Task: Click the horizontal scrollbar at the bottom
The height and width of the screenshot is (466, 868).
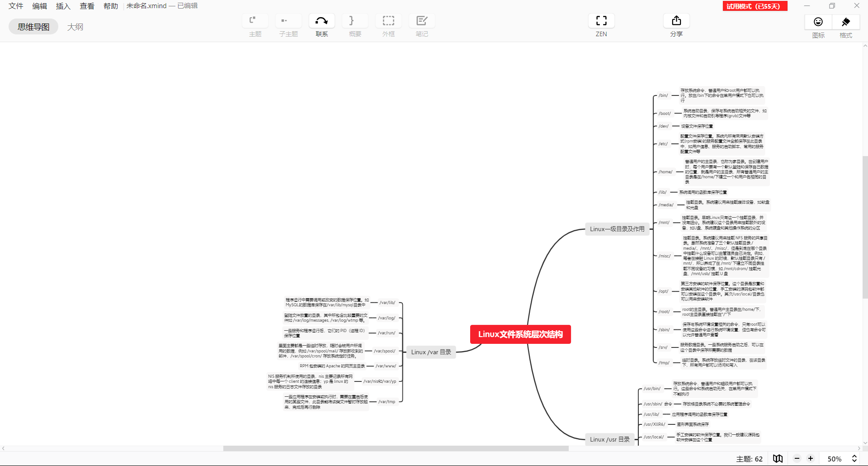Action: pyautogui.click(x=395, y=448)
